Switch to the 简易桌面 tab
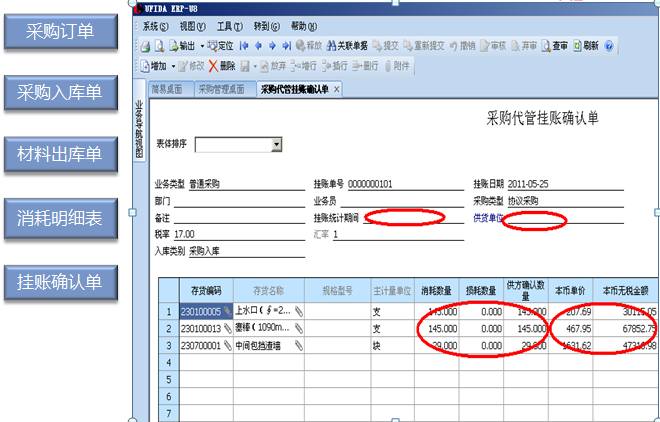Screen dimensions: 660x422 click(166, 89)
